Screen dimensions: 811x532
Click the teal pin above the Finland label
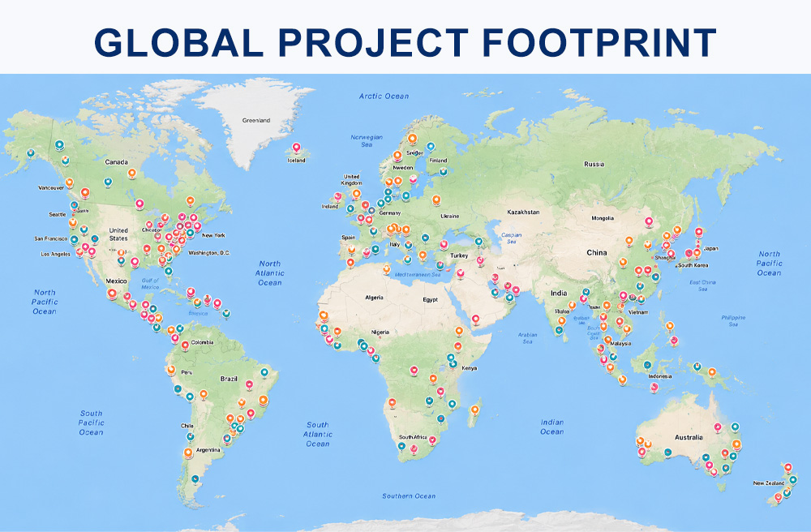[431, 147]
